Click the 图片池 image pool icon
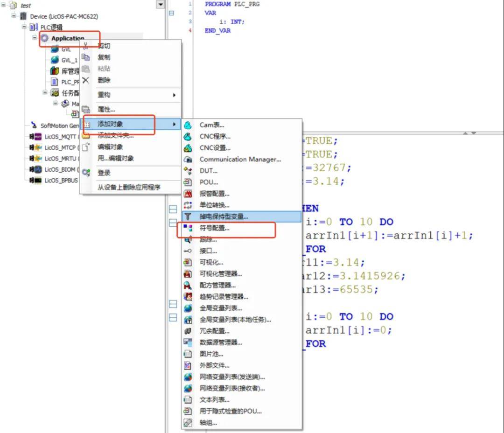This screenshot has height=433, width=504. [x=188, y=354]
